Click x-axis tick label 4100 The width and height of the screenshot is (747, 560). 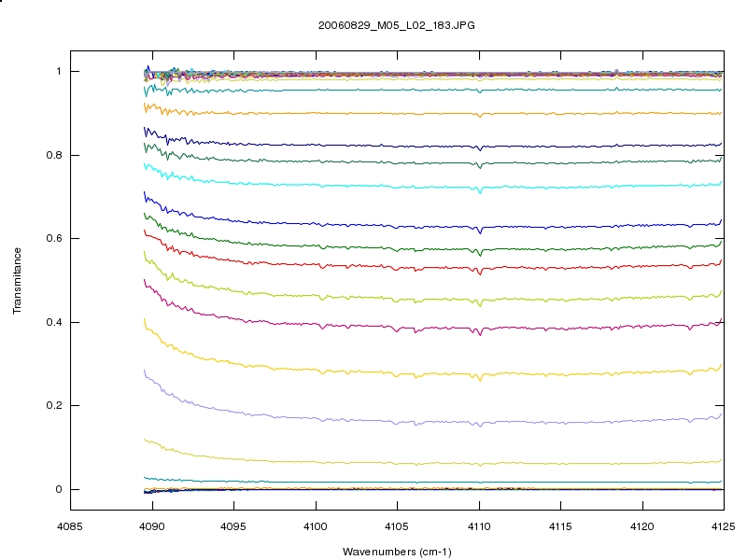coord(316,526)
